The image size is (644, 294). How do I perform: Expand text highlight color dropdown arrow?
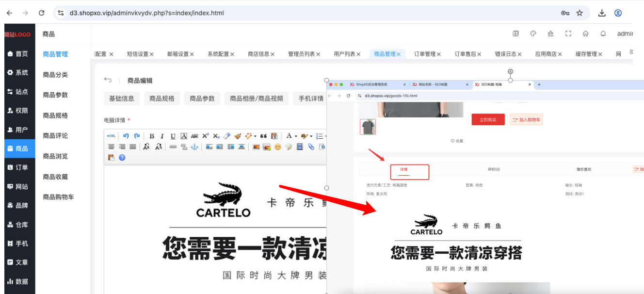[x=311, y=136]
